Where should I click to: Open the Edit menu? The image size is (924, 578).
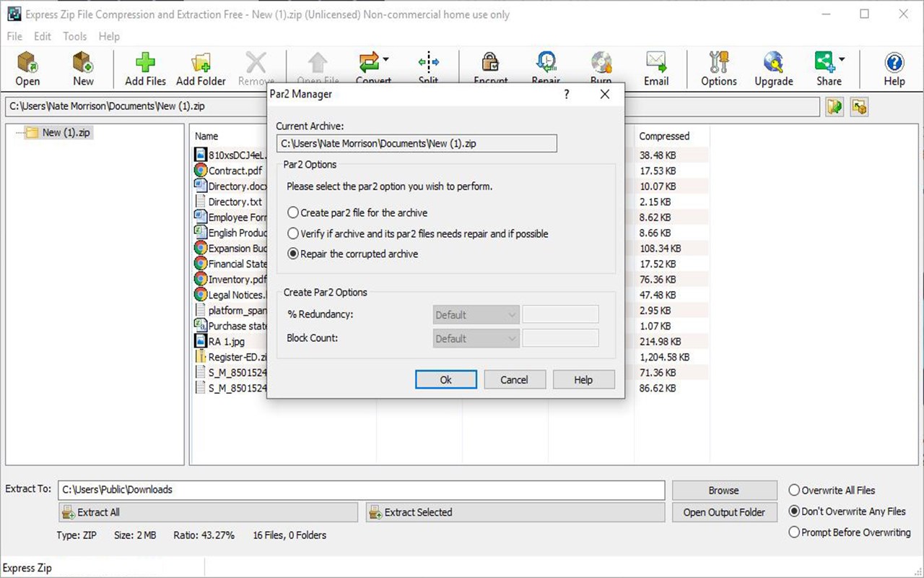[43, 36]
